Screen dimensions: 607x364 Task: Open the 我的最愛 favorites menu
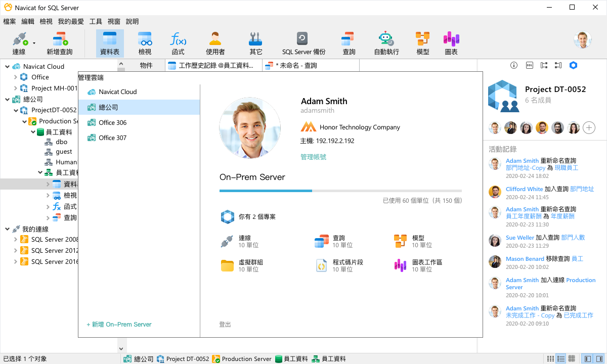coord(71,22)
